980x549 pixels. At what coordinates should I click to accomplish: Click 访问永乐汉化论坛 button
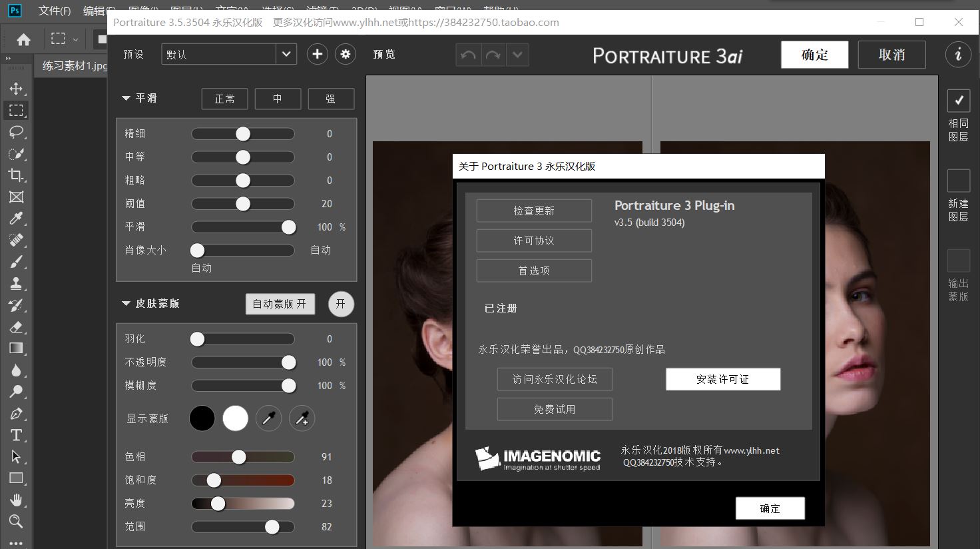tap(555, 379)
